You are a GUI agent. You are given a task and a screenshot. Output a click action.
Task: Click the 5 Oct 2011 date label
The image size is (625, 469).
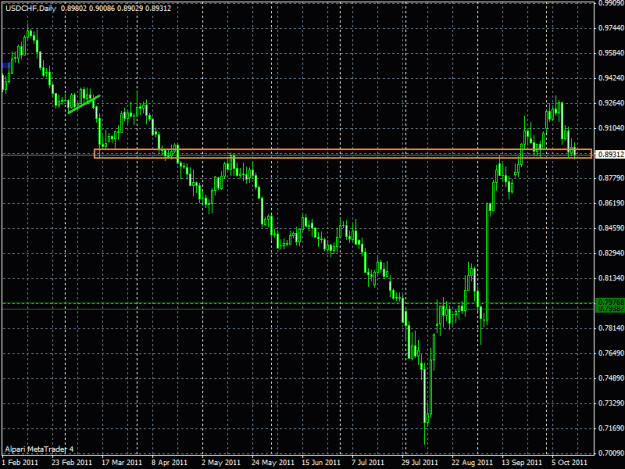pos(569,462)
